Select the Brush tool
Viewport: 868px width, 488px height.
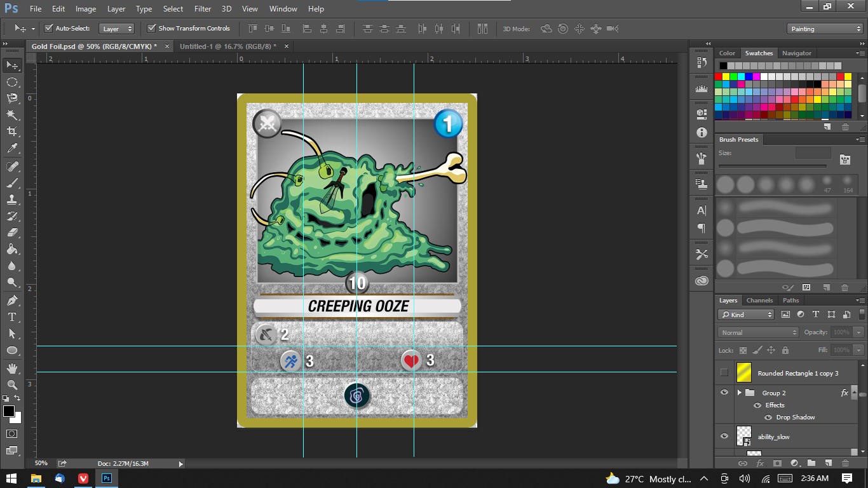click(x=12, y=183)
